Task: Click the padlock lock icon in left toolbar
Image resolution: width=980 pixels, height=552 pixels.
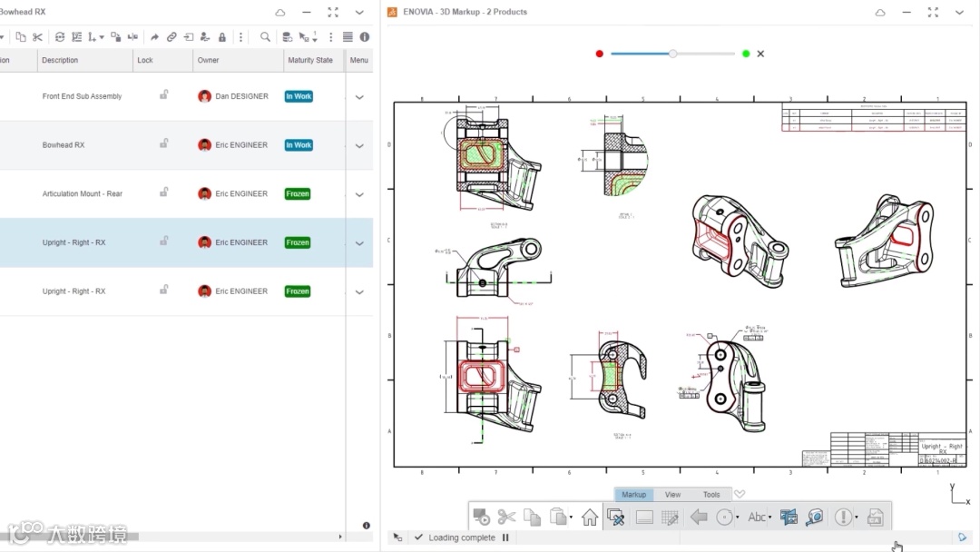Action: [222, 37]
